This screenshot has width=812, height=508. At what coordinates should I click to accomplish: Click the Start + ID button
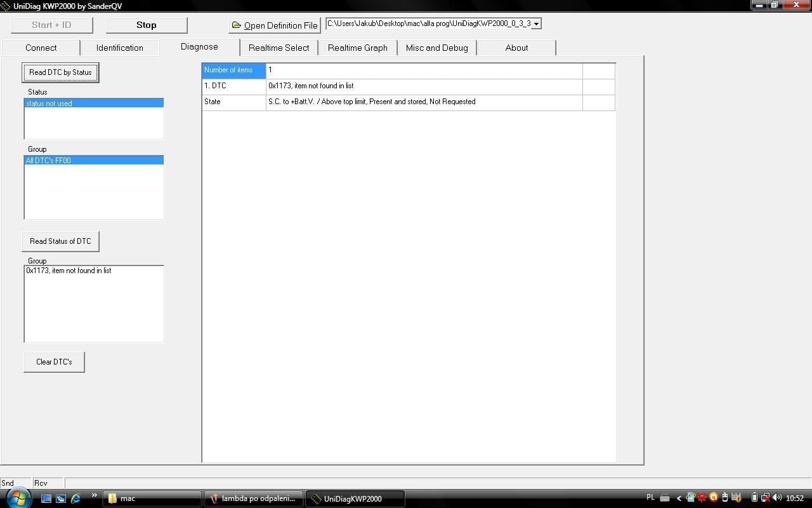pyautogui.click(x=51, y=25)
